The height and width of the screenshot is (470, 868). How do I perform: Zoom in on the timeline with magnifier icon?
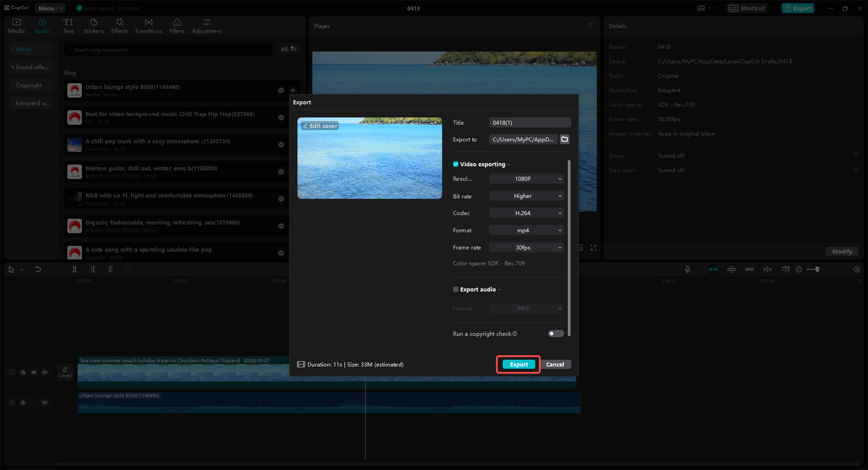(857, 269)
